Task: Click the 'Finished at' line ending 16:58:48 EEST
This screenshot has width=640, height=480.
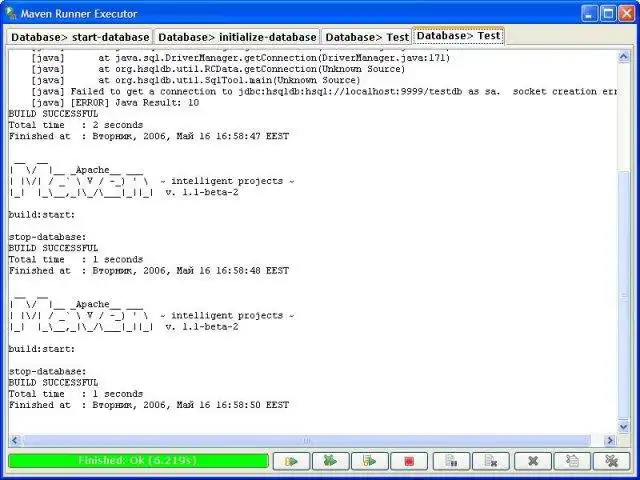Action: click(x=149, y=271)
